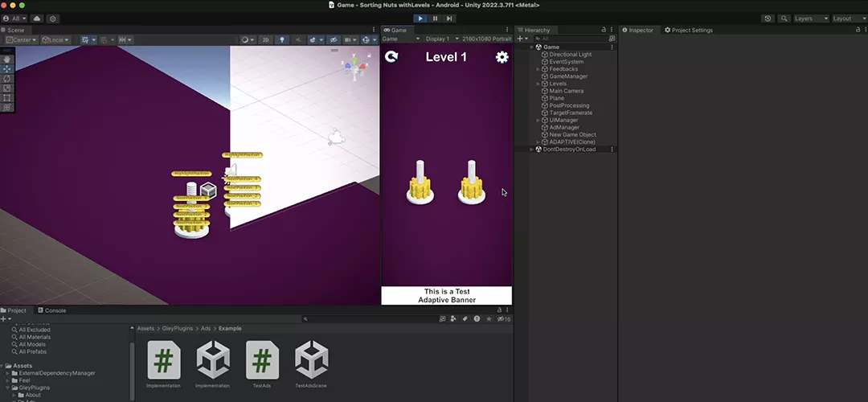
Task: Open the cloud services icon
Action: pyautogui.click(x=37, y=18)
